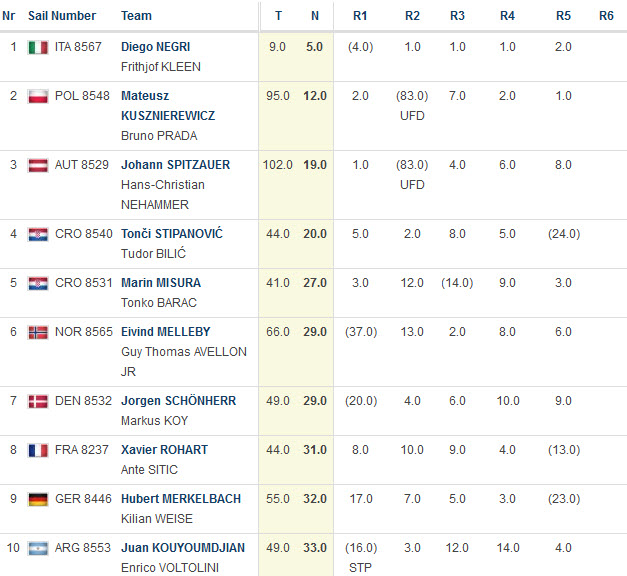Click the German flag icon

tap(38, 499)
